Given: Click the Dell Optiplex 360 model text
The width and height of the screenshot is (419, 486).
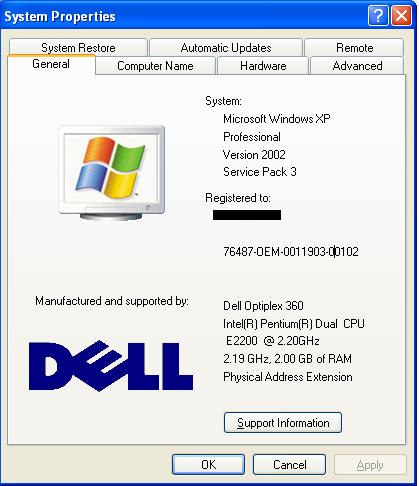Looking at the screenshot, I should coord(263,306).
